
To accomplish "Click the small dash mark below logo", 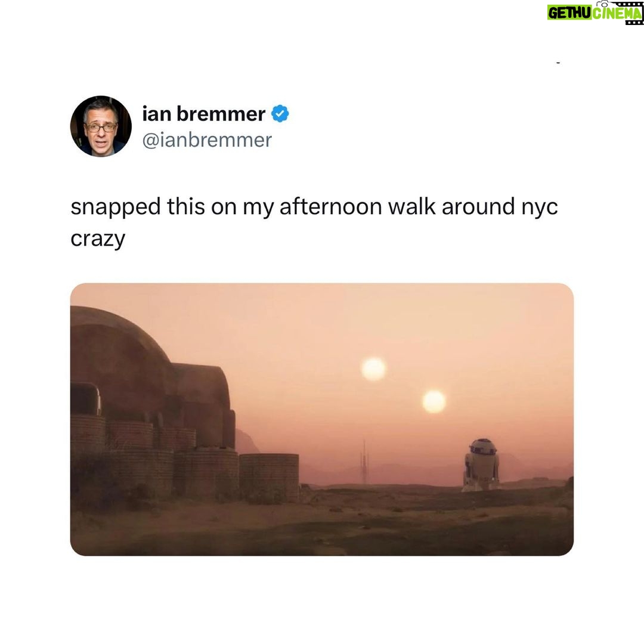I will coord(558,63).
